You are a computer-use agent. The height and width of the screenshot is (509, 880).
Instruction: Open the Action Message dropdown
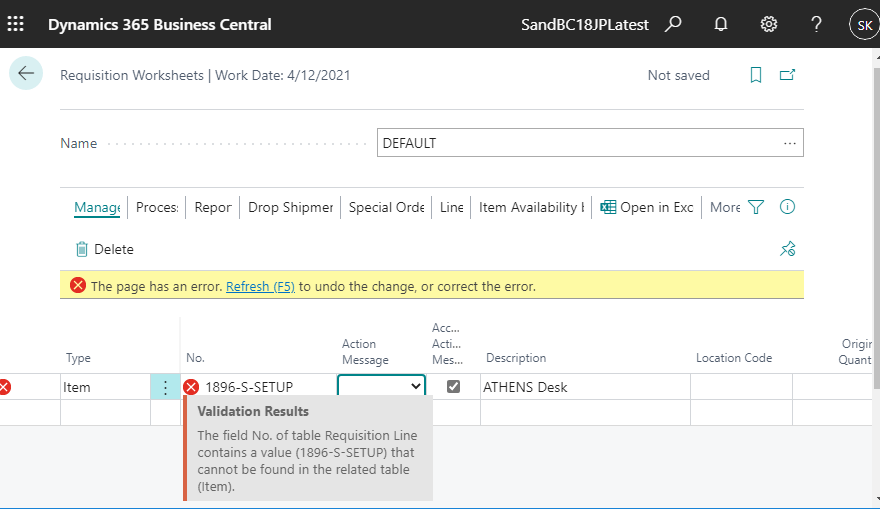(x=416, y=386)
